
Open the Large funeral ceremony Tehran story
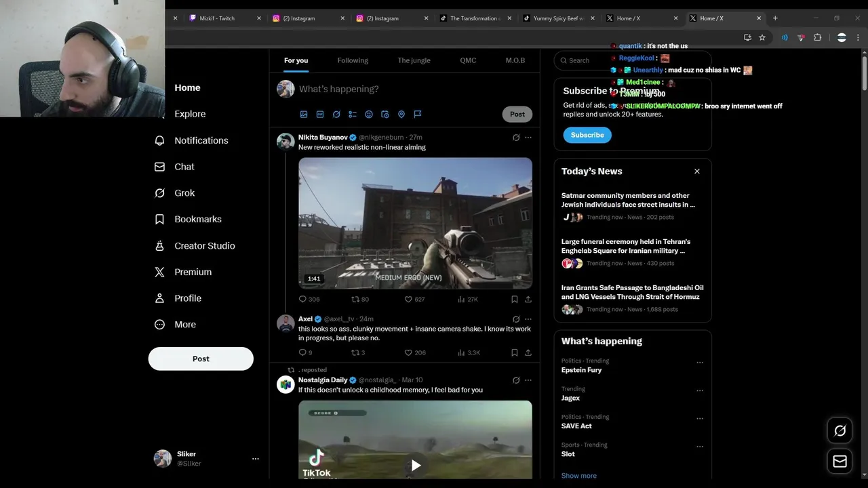(633, 252)
